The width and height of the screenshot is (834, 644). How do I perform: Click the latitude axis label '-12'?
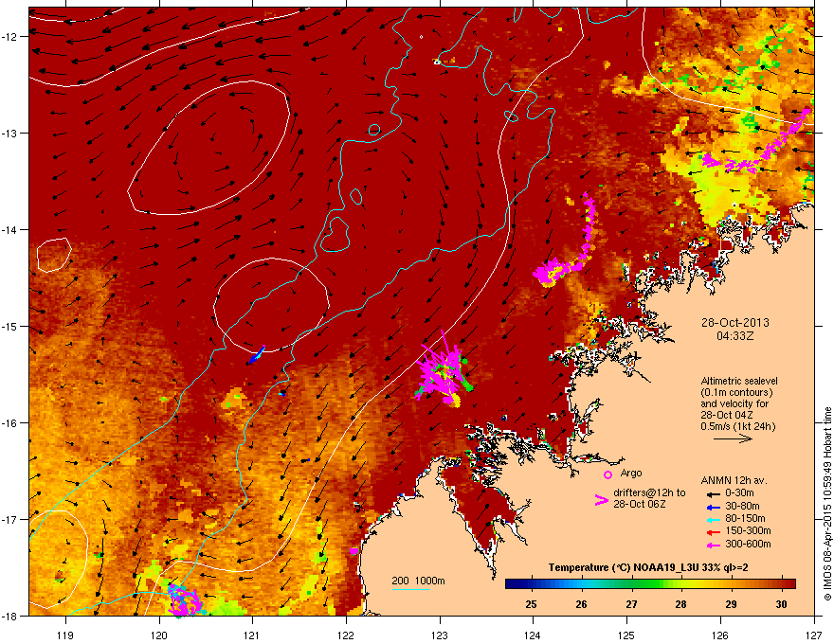pyautogui.click(x=11, y=36)
